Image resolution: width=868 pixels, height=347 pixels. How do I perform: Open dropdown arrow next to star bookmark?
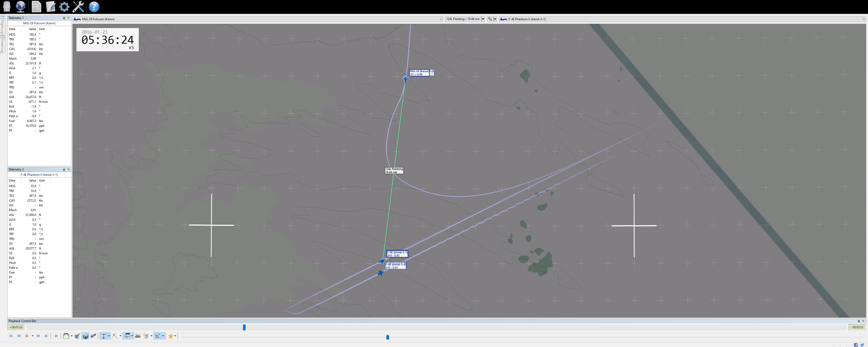point(175,336)
